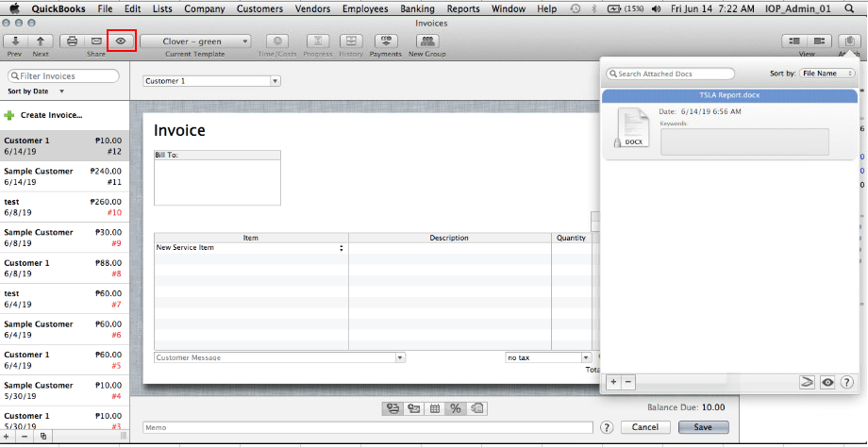
Task: Open help in the attachments panel
Action: [846, 382]
